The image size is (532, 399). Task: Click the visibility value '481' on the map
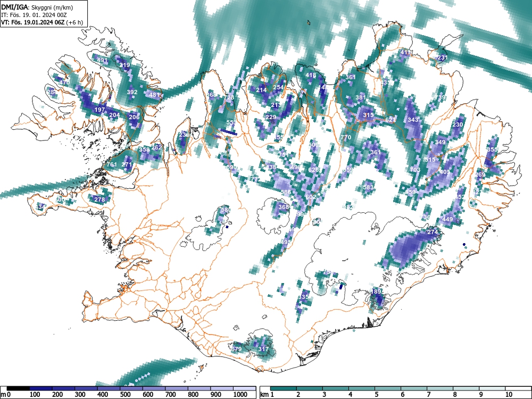pos(154,95)
